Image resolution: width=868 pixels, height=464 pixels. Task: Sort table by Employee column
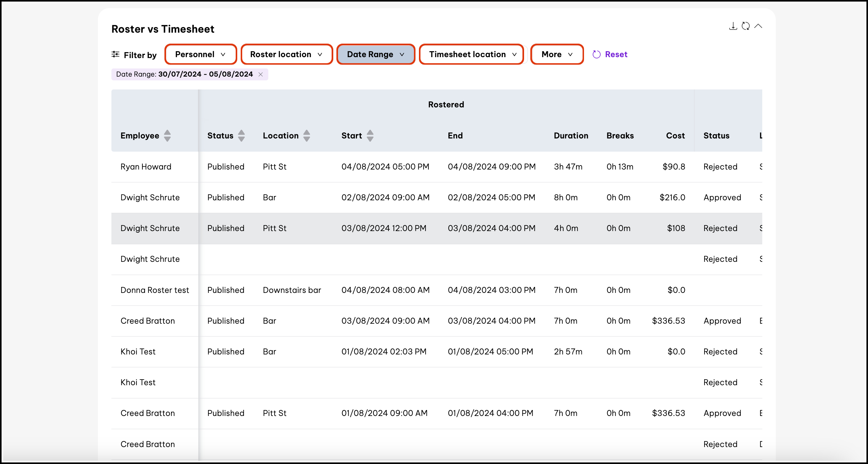pyautogui.click(x=167, y=136)
